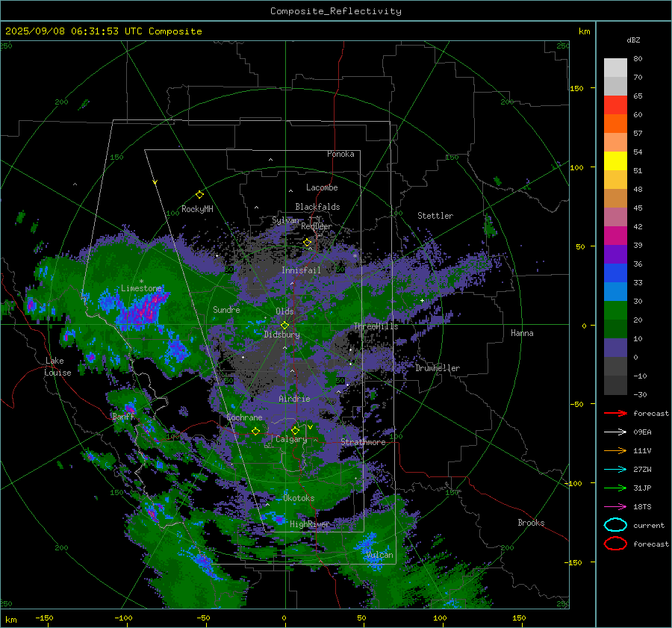Screen dimensions: 672x628
Task: Click the Vulcan town label
Action: click(380, 555)
